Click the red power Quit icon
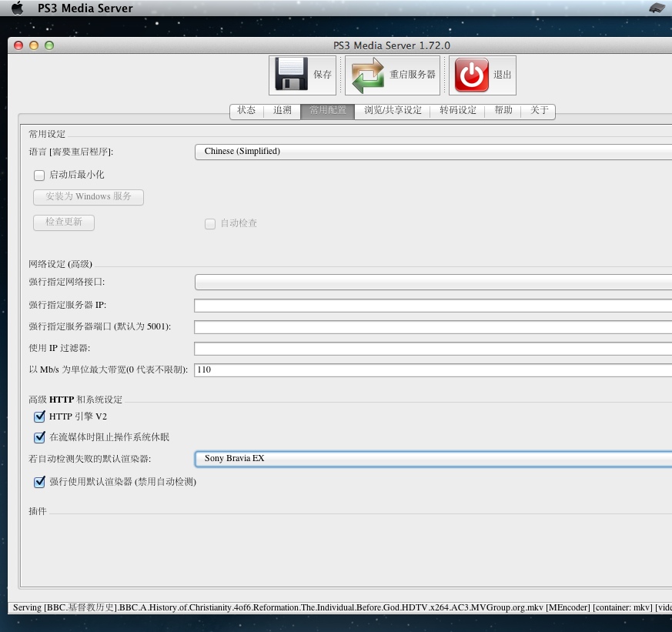The image size is (672, 632). (471, 75)
